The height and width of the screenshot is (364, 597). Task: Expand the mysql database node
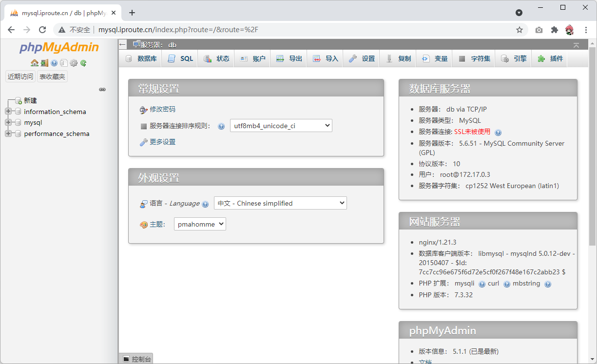8,123
